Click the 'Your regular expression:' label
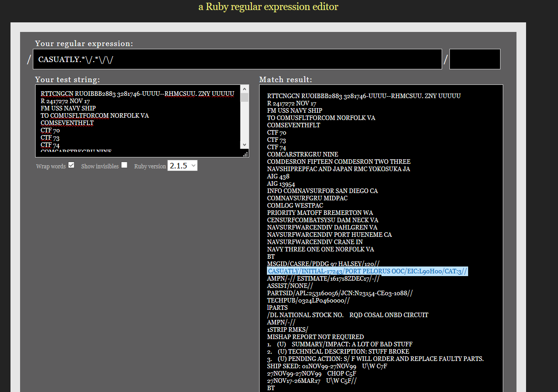 coord(84,44)
